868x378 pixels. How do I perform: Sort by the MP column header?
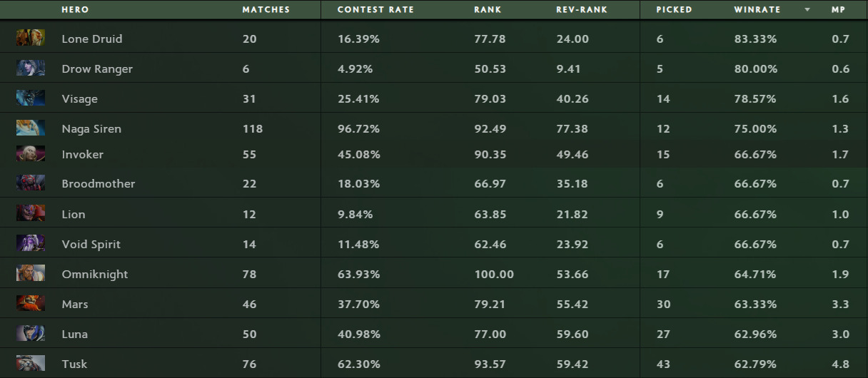tap(838, 10)
